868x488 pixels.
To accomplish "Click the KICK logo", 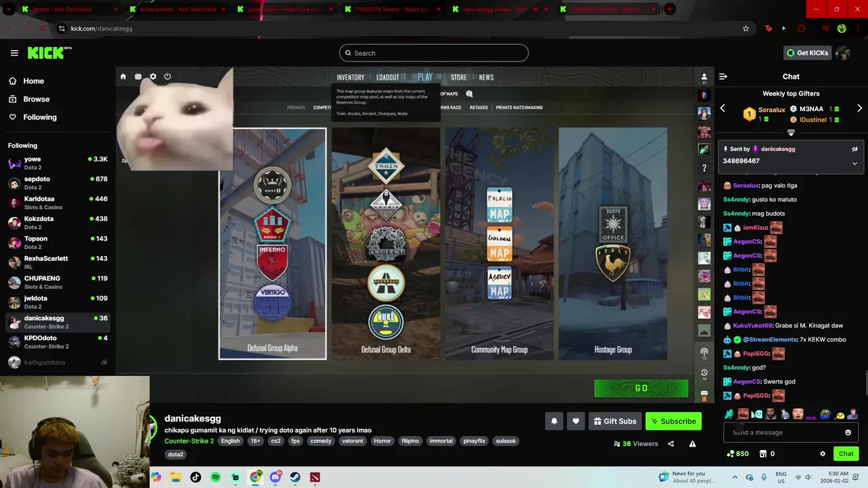I will pyautogui.click(x=49, y=53).
